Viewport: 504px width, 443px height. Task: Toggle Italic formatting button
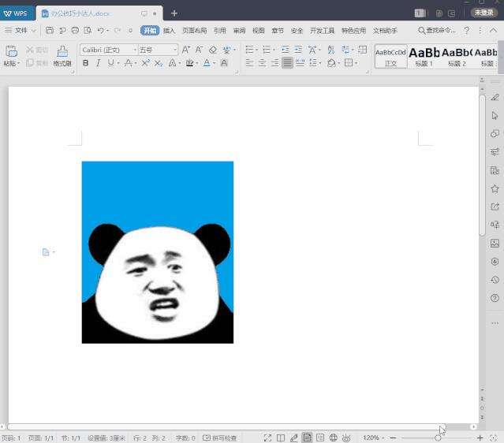coord(98,63)
